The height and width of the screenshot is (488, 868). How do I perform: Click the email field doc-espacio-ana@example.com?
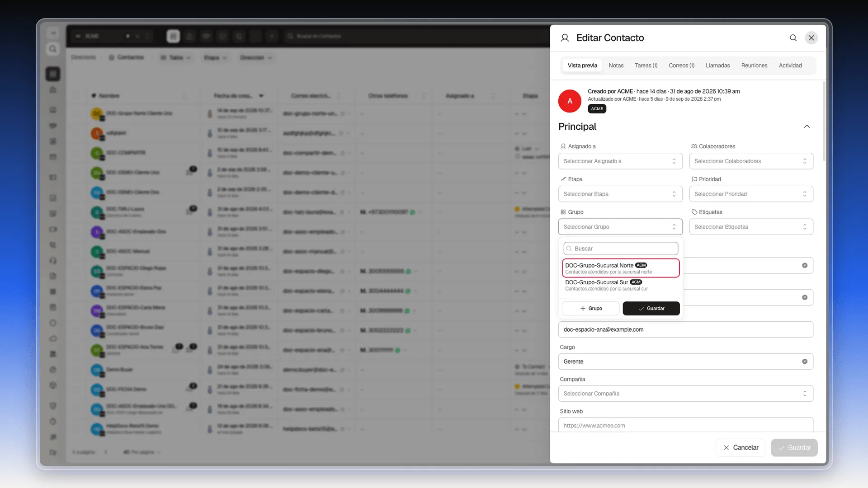pos(685,330)
